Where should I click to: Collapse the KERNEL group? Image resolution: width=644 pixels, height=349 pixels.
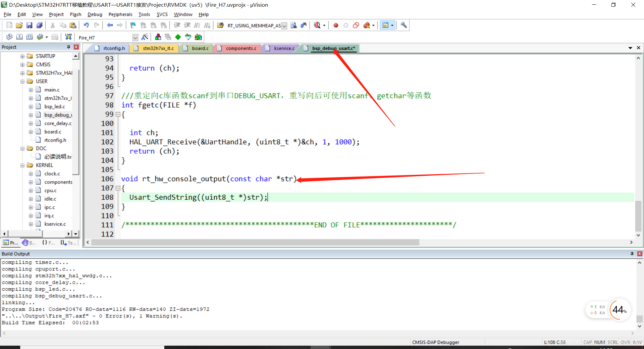pyautogui.click(x=22, y=165)
